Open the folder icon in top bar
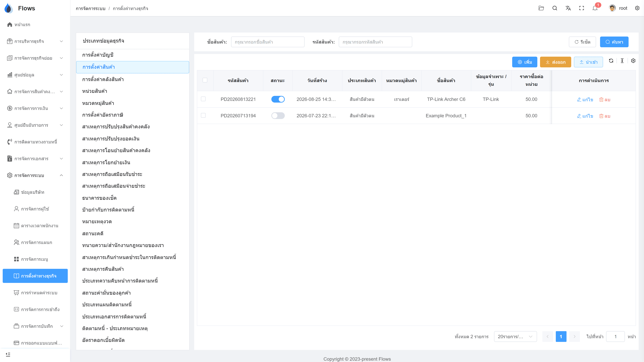This screenshot has height=362, width=644. pyautogui.click(x=541, y=8)
